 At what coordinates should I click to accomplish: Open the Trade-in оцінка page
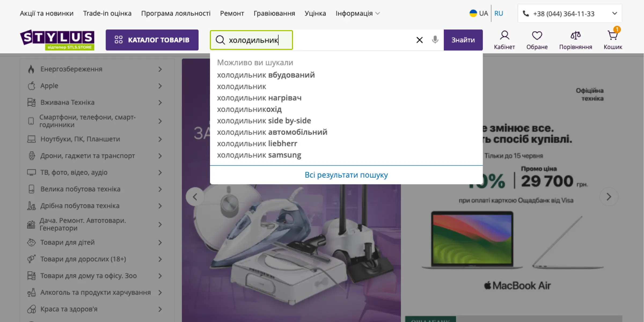107,13
